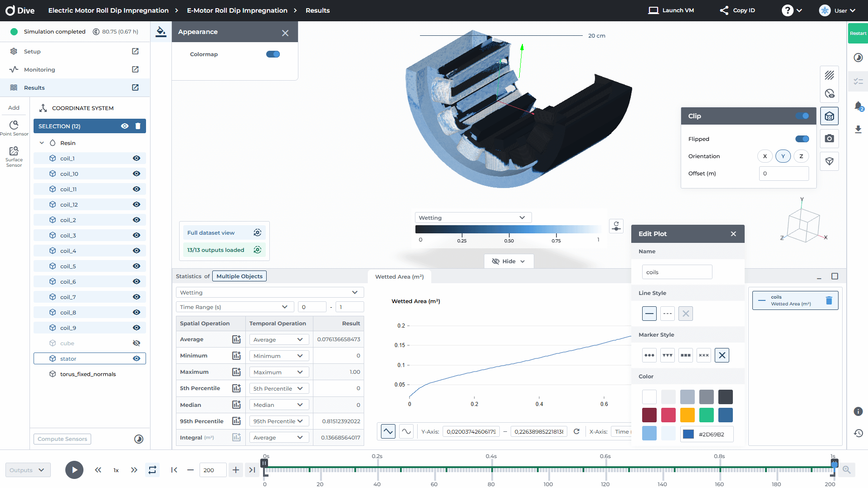Select the hatching/texture view tool

click(x=829, y=75)
